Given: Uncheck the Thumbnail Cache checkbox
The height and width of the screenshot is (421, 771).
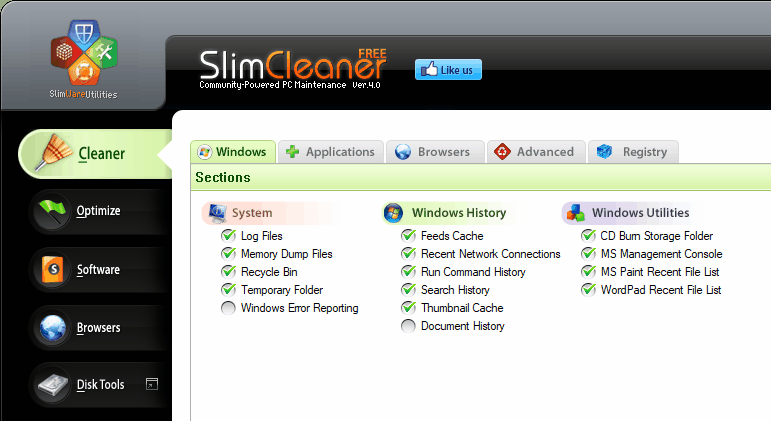Looking at the screenshot, I should pyautogui.click(x=409, y=307).
